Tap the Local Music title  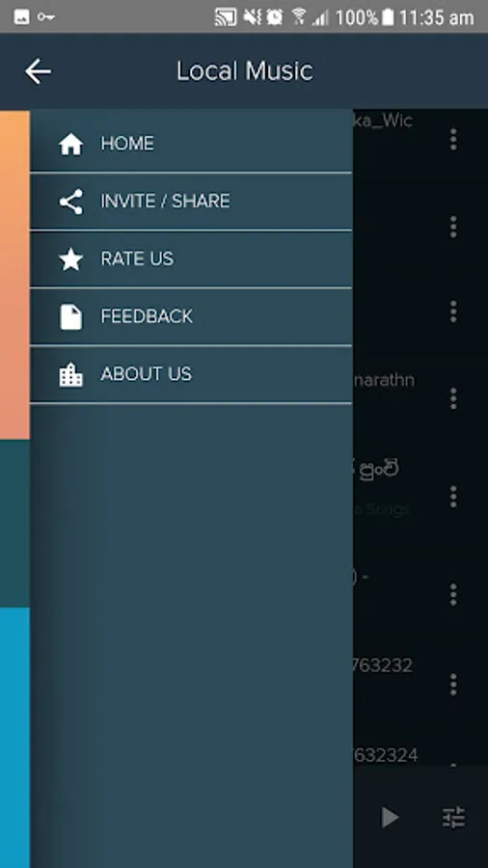[245, 71]
